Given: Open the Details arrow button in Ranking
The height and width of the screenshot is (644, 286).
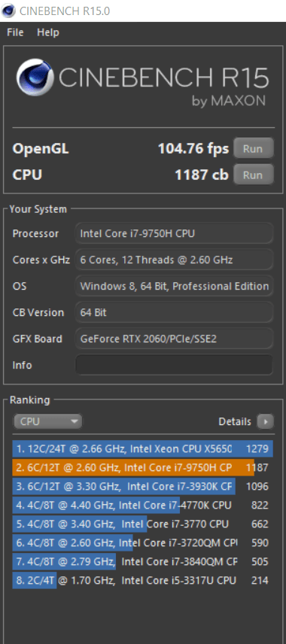Looking at the screenshot, I should [266, 421].
